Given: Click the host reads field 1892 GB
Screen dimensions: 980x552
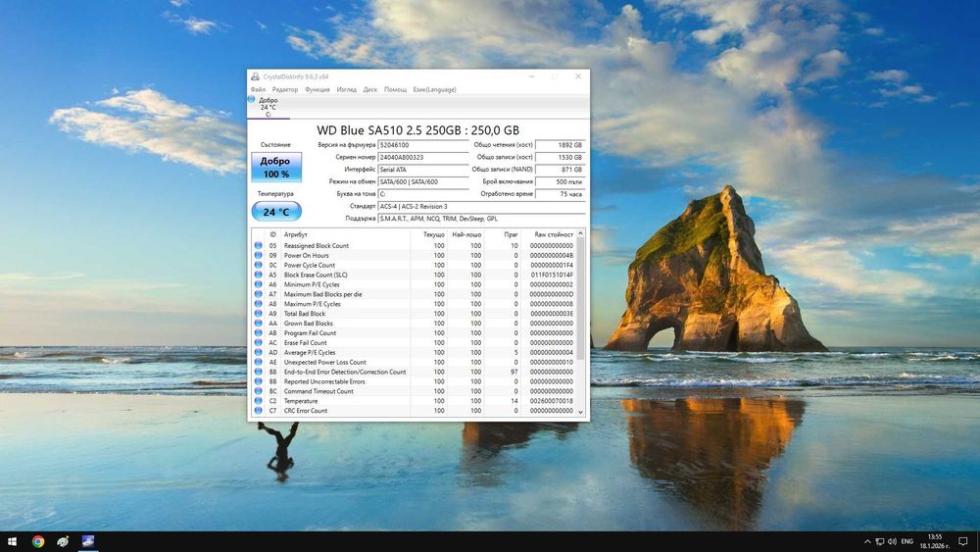Looking at the screenshot, I should pyautogui.click(x=560, y=144).
